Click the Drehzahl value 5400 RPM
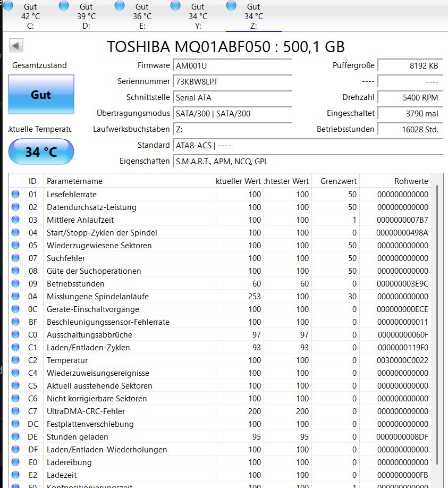Viewport: 448px width, 488px height. [410, 98]
